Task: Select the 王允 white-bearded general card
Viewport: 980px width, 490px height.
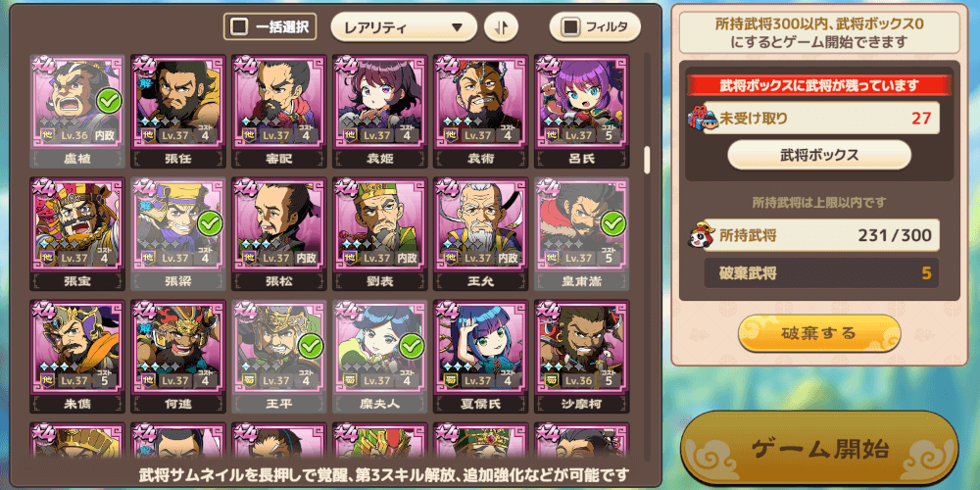Action: [480, 234]
